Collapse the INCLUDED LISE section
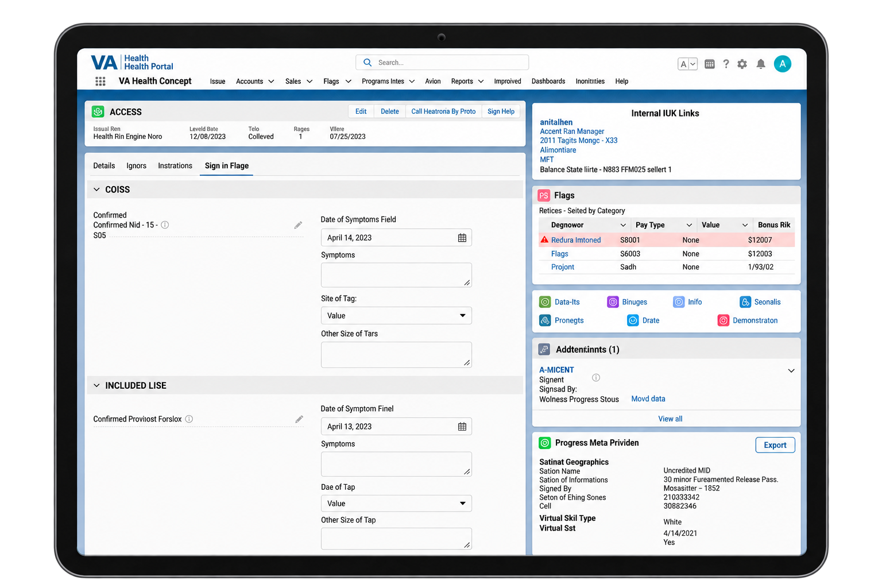 pos(96,385)
